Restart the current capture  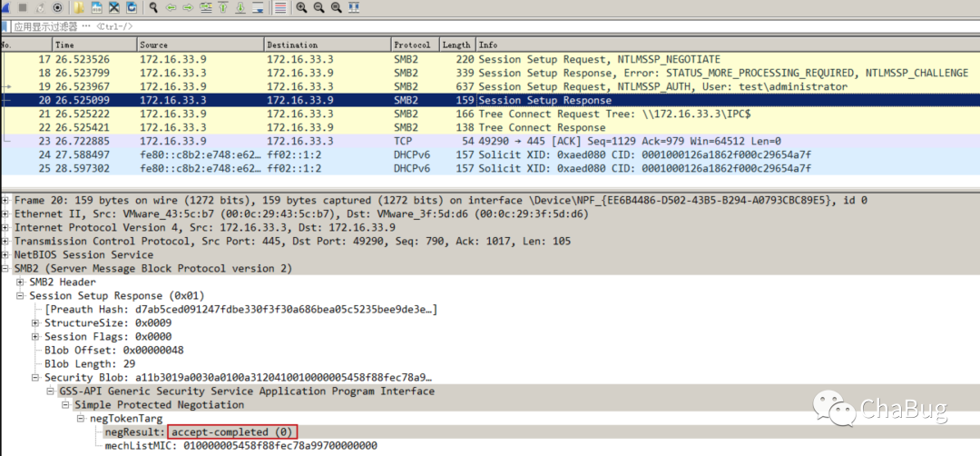40,7
